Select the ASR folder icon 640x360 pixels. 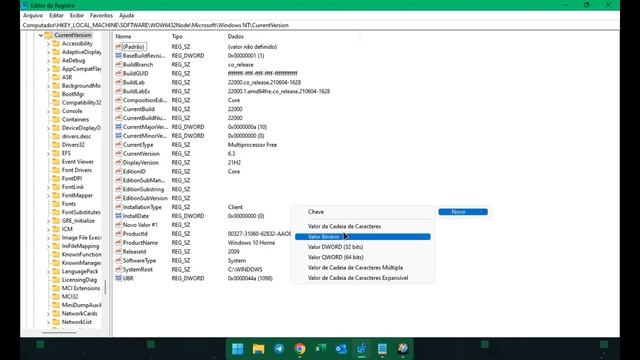(x=56, y=77)
